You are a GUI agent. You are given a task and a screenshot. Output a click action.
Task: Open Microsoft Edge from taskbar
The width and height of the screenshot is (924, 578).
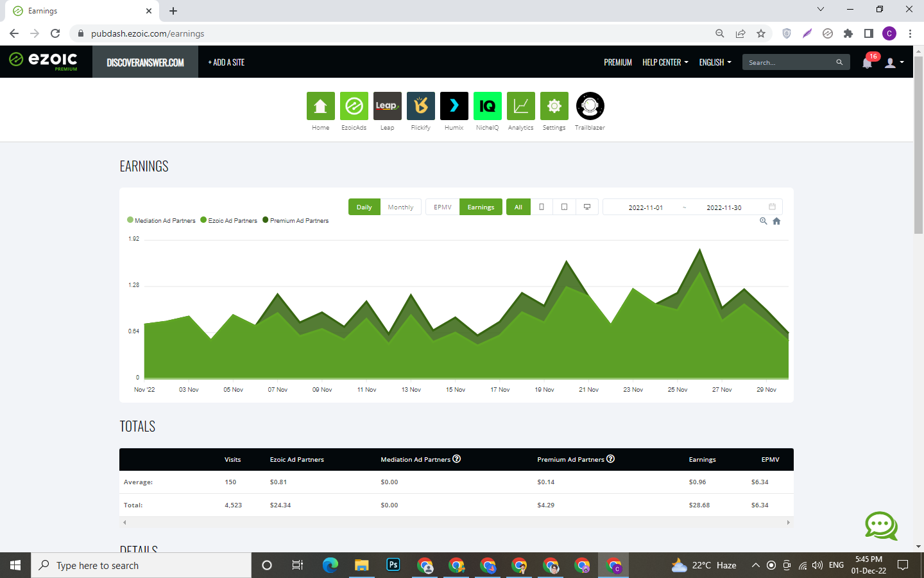point(330,565)
